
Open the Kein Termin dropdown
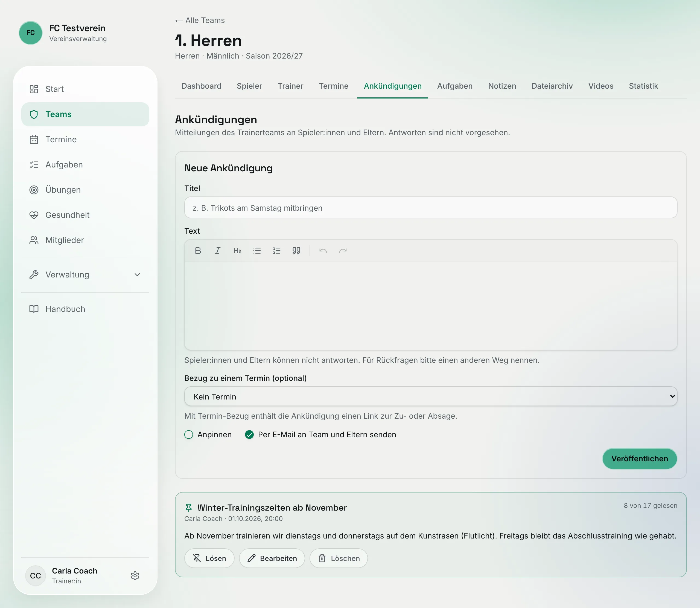click(x=430, y=397)
